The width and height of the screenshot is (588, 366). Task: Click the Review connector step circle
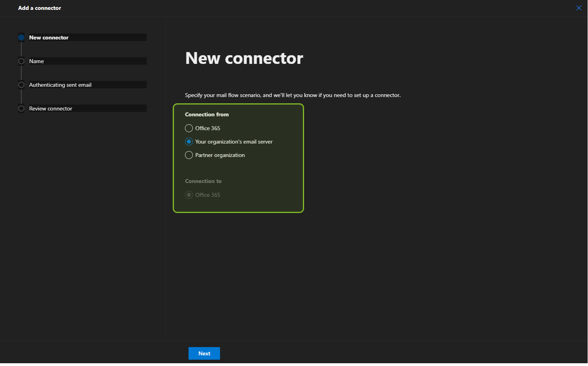21,108
